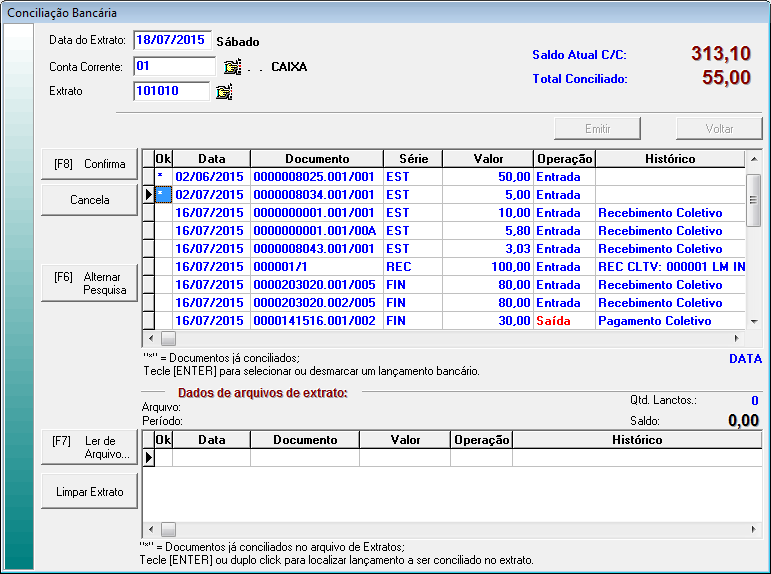The height and width of the screenshot is (574, 771).
Task: Click row selector of empty lower grid row
Action: point(148,457)
